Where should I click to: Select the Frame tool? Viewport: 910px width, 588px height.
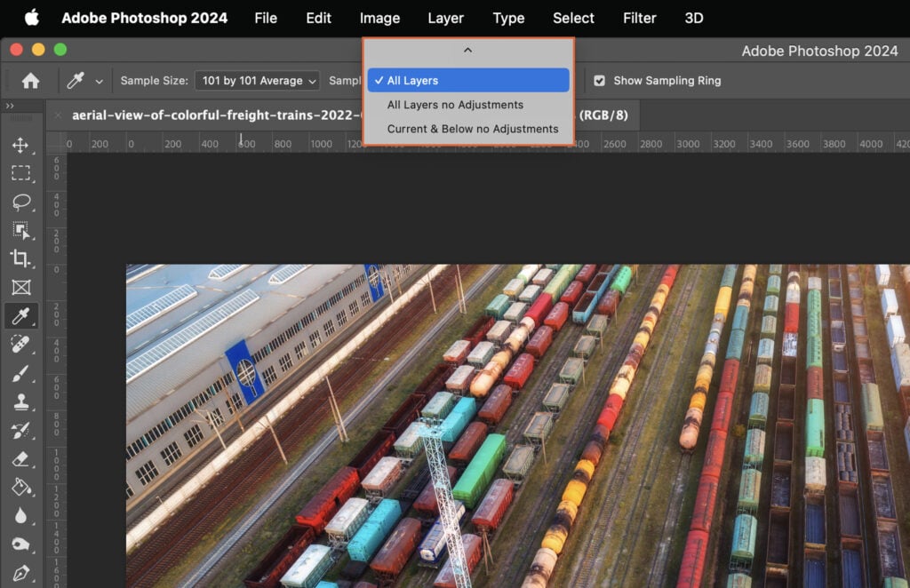point(23,288)
